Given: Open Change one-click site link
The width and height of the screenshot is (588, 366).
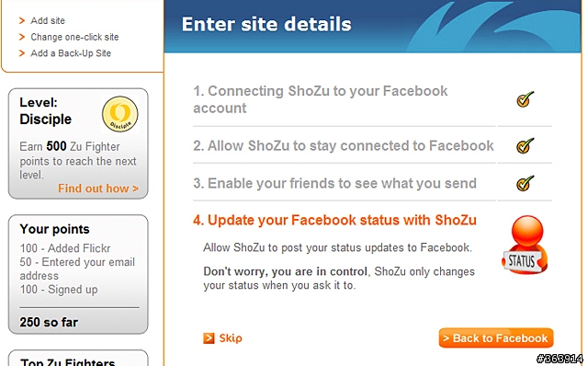Looking at the screenshot, I should (74, 37).
